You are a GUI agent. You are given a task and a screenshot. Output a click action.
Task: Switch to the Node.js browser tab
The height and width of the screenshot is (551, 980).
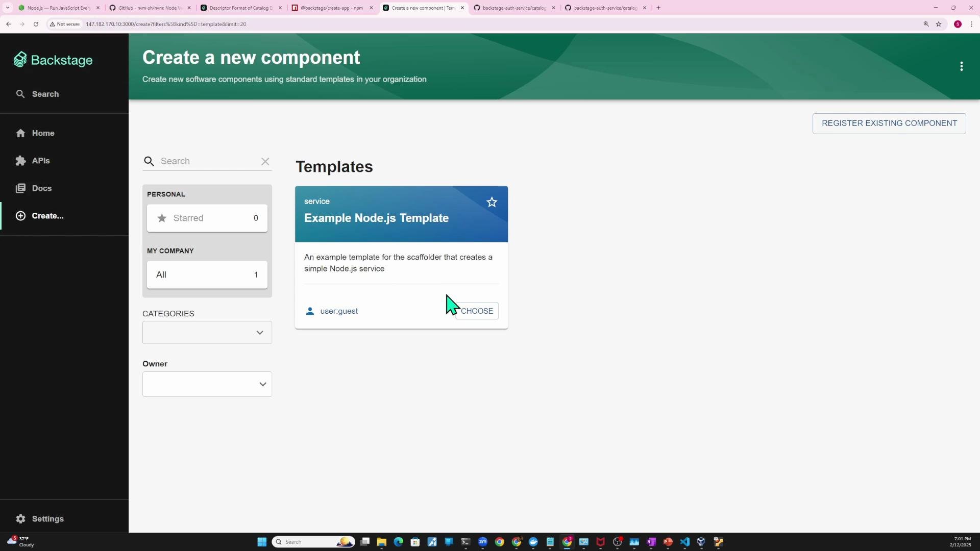[x=58, y=8]
